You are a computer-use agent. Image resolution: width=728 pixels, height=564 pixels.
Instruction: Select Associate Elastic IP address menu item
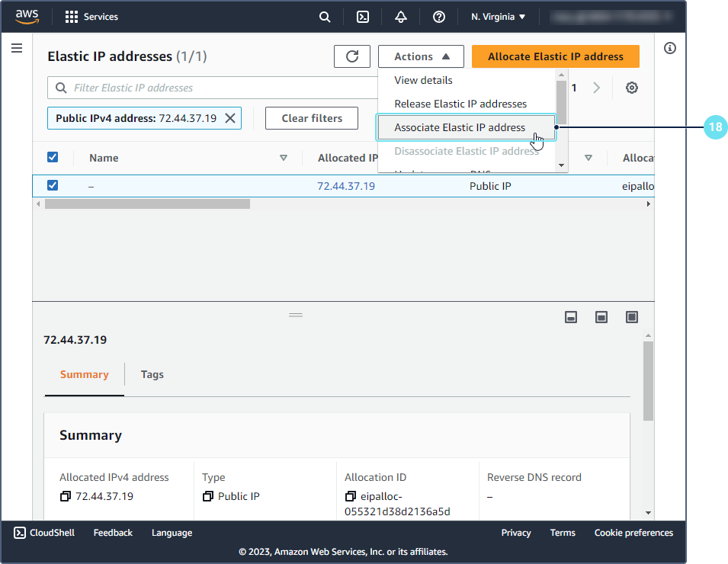[460, 127]
